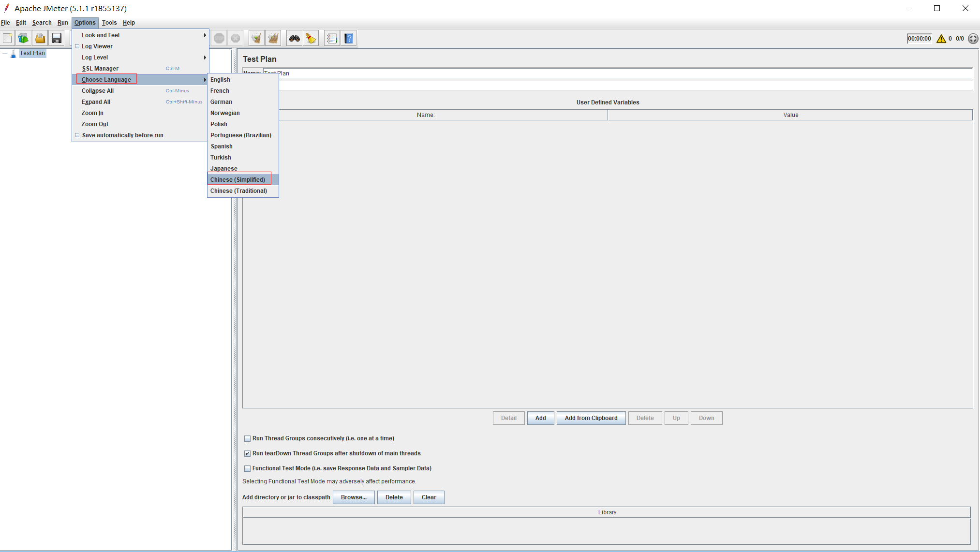Click the Value column header
This screenshot has width=980, height=552.
coord(790,115)
